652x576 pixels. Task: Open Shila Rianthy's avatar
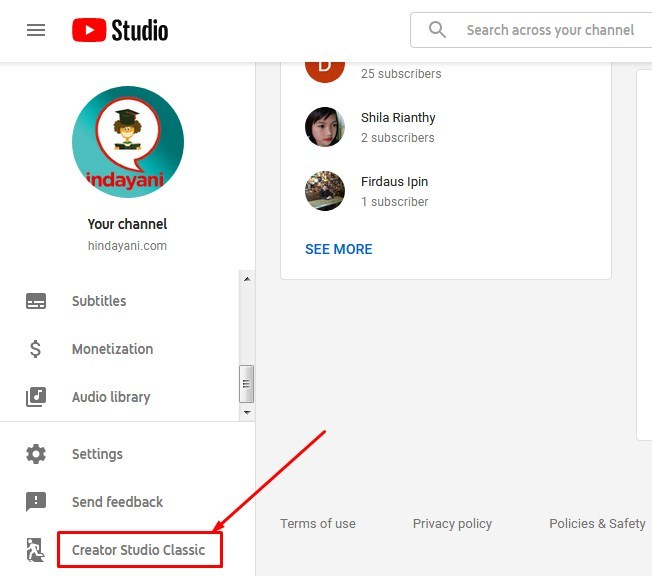coord(325,127)
